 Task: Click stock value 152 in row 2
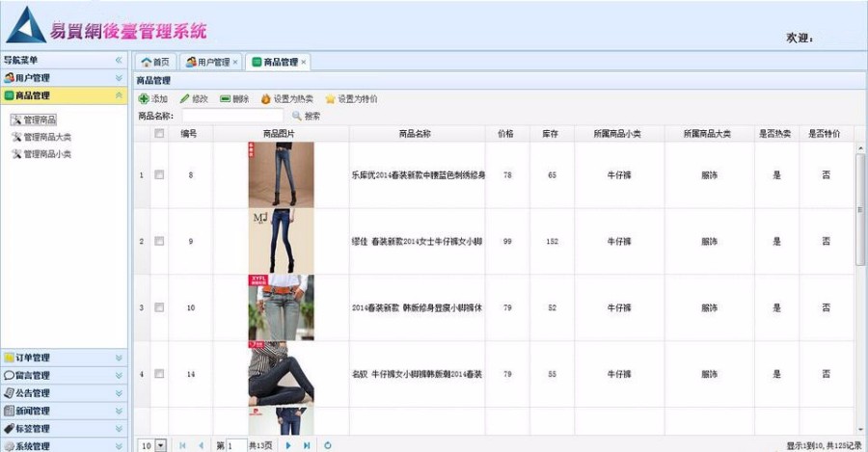point(552,241)
